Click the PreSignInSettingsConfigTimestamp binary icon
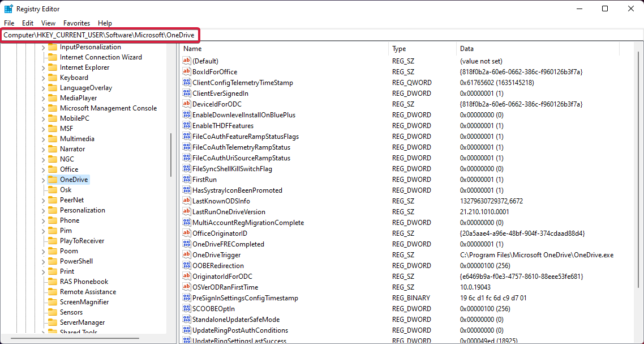The height and width of the screenshot is (344, 644). click(x=187, y=298)
